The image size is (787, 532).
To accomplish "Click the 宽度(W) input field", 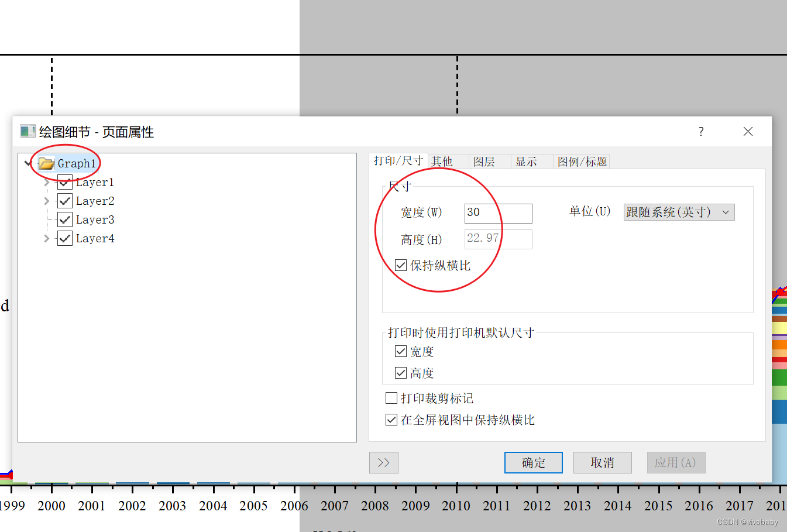I will click(497, 213).
